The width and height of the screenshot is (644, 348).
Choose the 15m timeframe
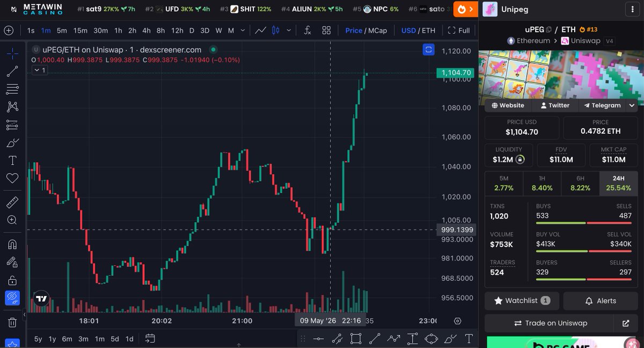(80, 31)
